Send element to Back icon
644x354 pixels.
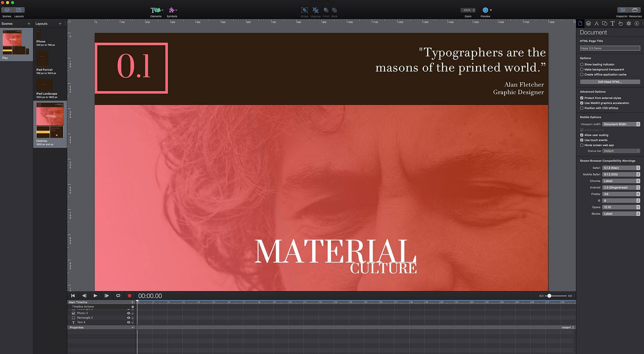pyautogui.click(x=334, y=10)
